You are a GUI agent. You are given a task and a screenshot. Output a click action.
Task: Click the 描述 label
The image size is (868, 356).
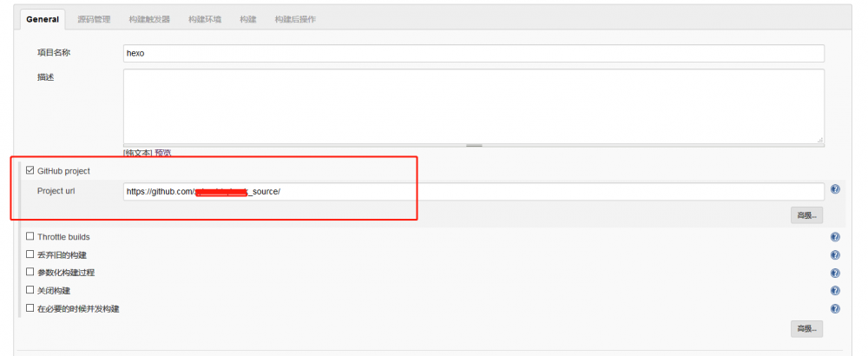coord(45,77)
